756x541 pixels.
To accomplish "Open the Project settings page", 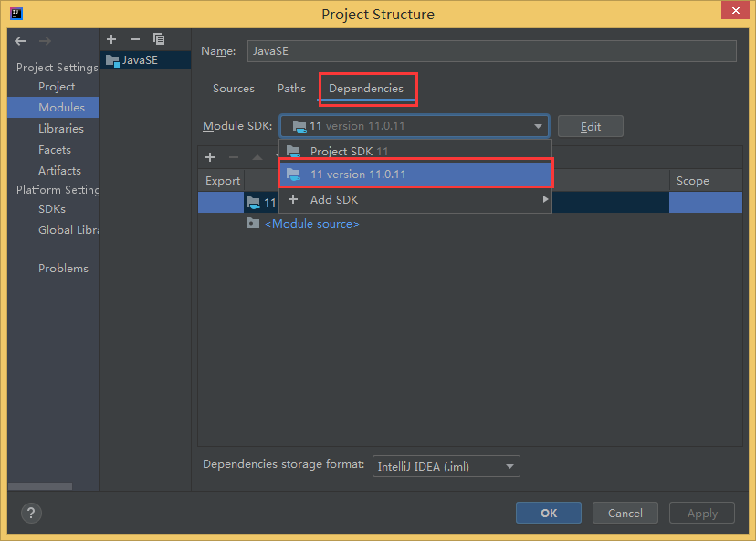I will 57,87.
